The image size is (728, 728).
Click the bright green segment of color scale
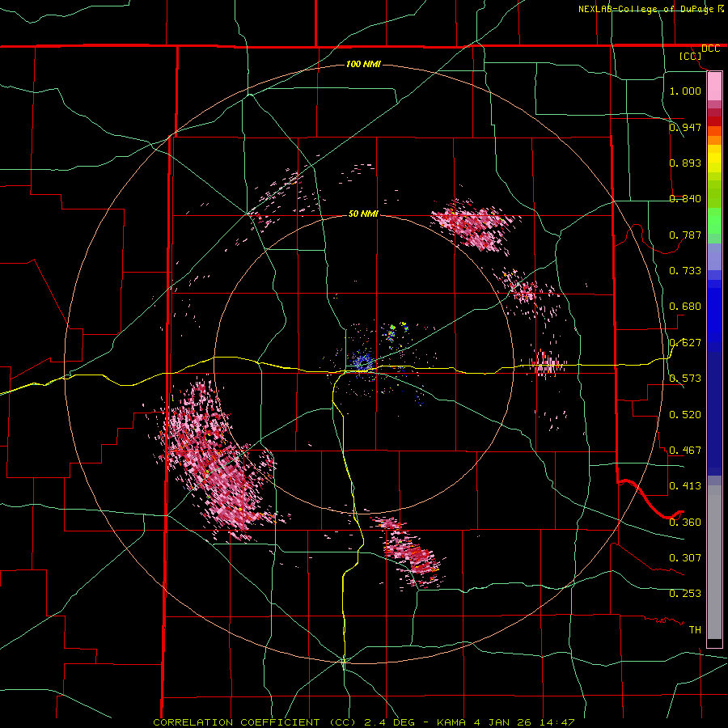[x=714, y=220]
